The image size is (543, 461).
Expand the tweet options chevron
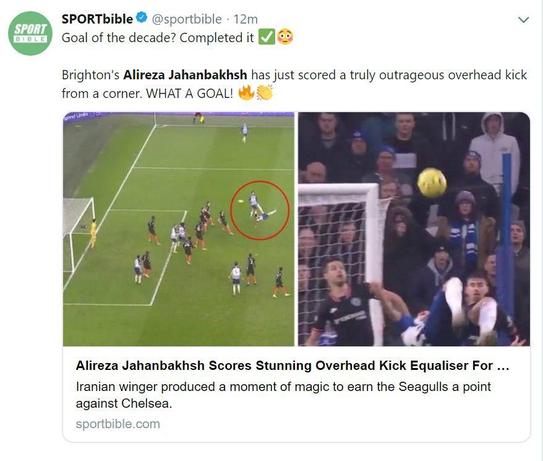click(x=523, y=20)
